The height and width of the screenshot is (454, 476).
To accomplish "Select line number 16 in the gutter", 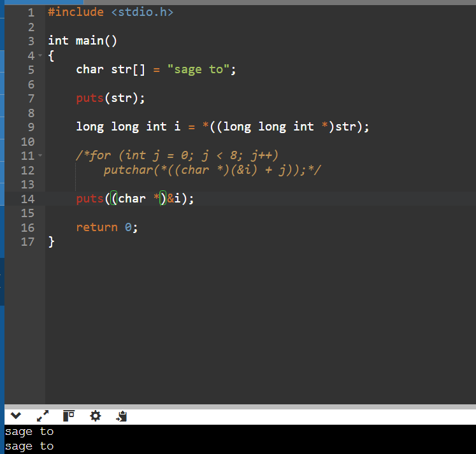I will (27, 227).
